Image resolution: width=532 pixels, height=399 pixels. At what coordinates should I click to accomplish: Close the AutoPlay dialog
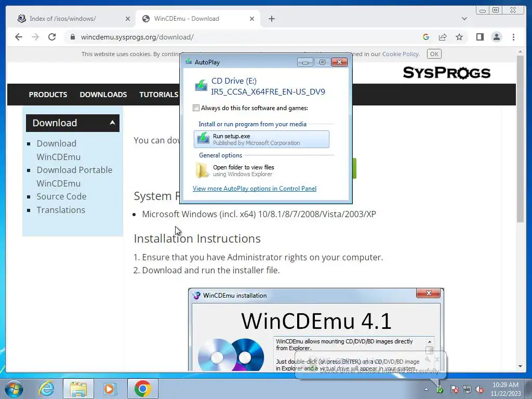click(x=339, y=62)
